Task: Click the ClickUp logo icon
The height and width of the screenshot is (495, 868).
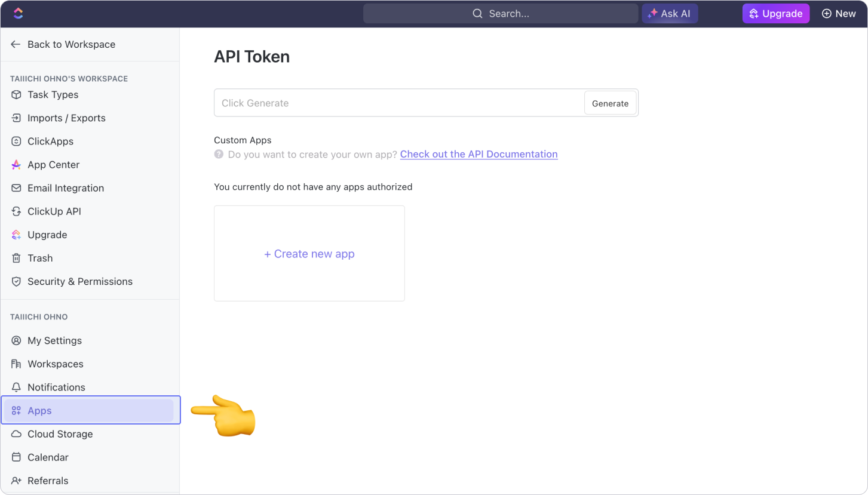Action: [18, 13]
